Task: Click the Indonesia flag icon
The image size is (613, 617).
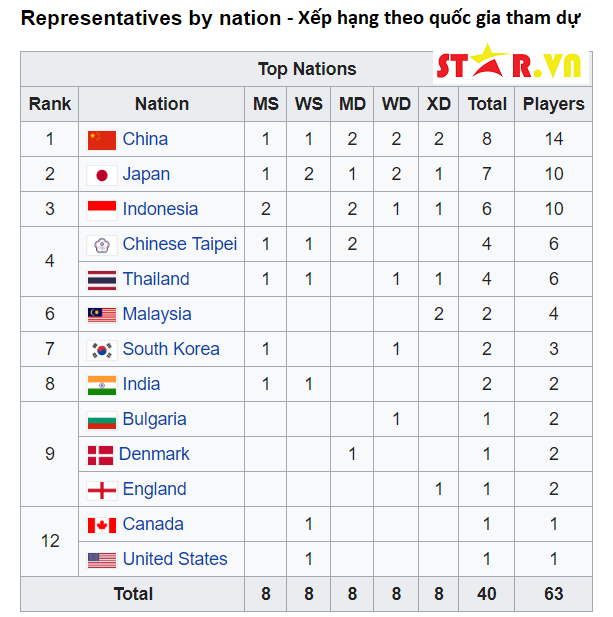Action: [x=101, y=210]
